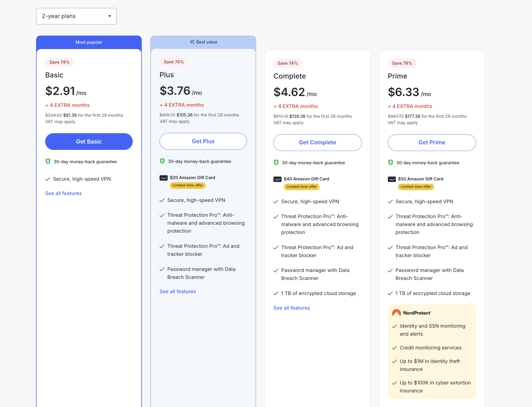532x407 pixels.
Task: Click checkmark beside Prime Ad and tracker blocker
Action: [x=390, y=248]
